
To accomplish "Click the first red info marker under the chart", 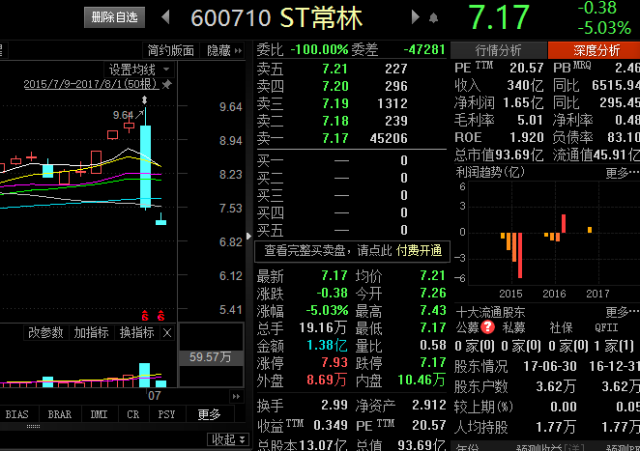I will click(x=145, y=315).
